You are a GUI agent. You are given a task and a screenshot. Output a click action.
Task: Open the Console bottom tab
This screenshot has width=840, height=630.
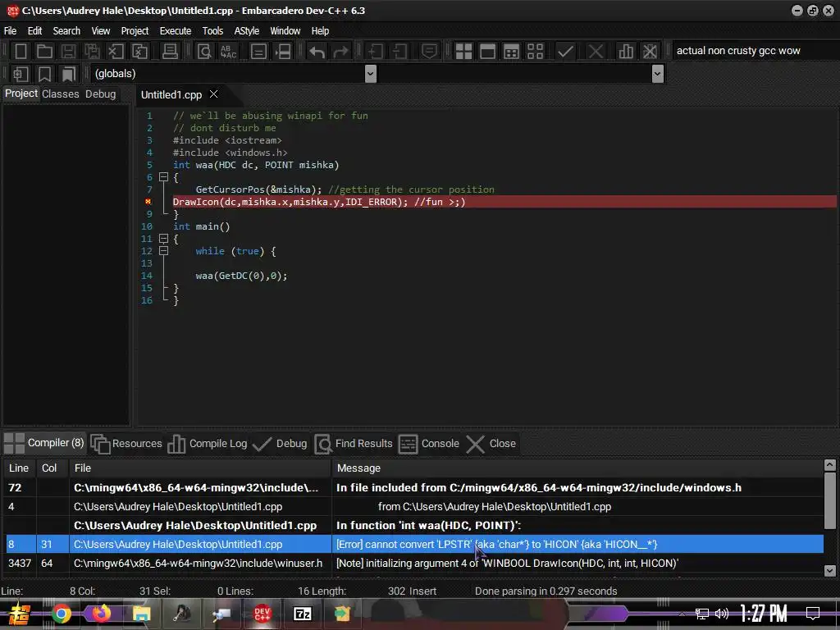click(x=429, y=444)
